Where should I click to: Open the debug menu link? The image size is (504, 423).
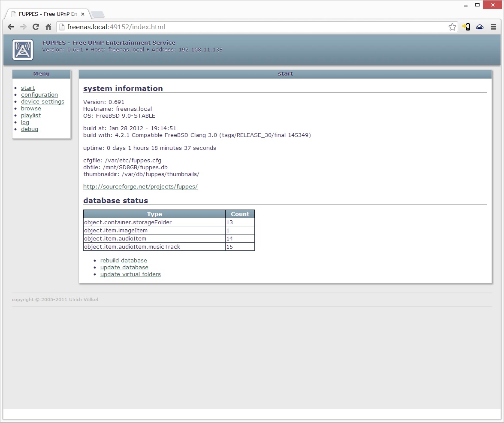[30, 129]
